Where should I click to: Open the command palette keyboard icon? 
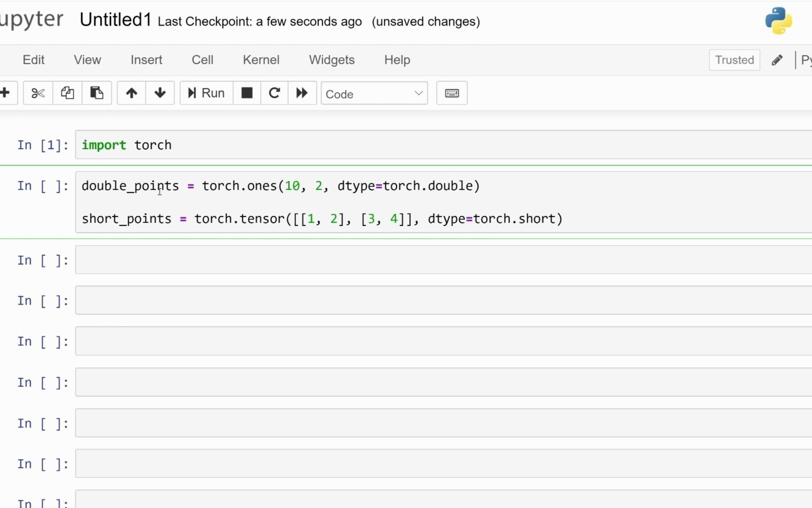click(452, 93)
